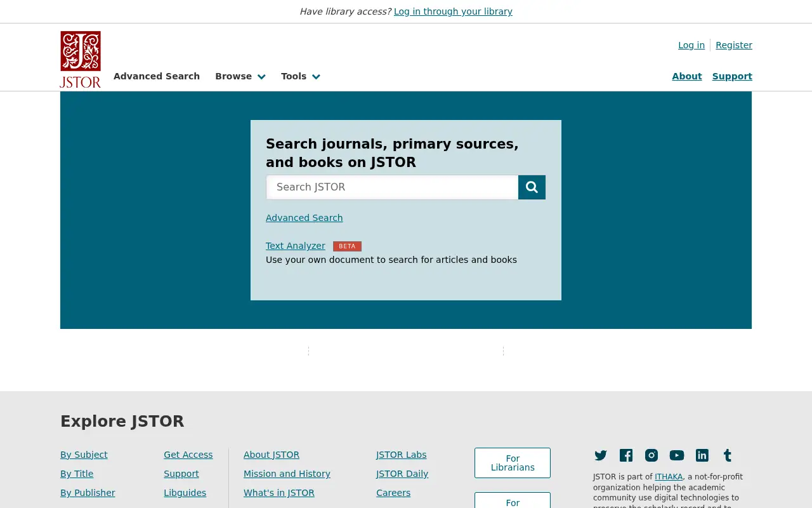Open JSTOR's LinkedIn page
The height and width of the screenshot is (508, 812).
pos(702,455)
